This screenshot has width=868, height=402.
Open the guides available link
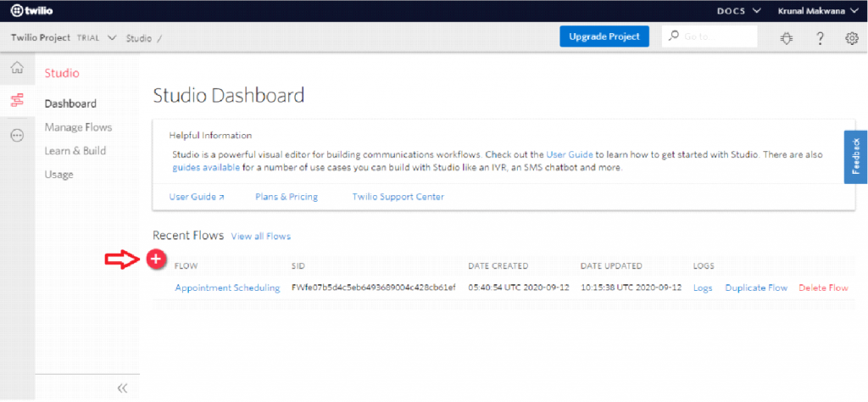(206, 168)
